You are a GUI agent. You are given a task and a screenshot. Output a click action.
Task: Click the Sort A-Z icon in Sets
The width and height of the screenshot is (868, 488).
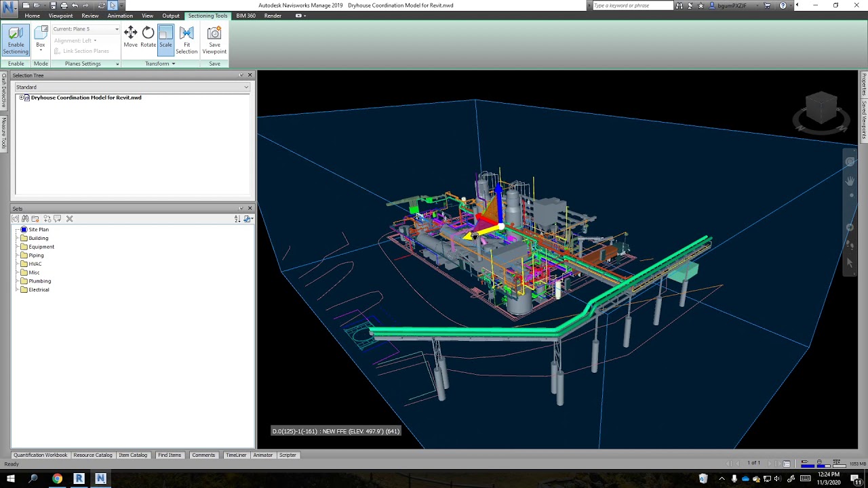click(237, 219)
